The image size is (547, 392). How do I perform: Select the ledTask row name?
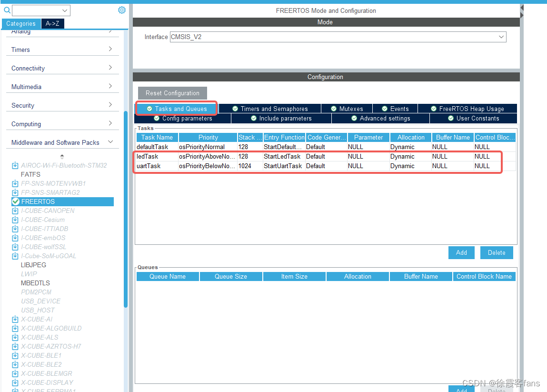pyautogui.click(x=147, y=156)
